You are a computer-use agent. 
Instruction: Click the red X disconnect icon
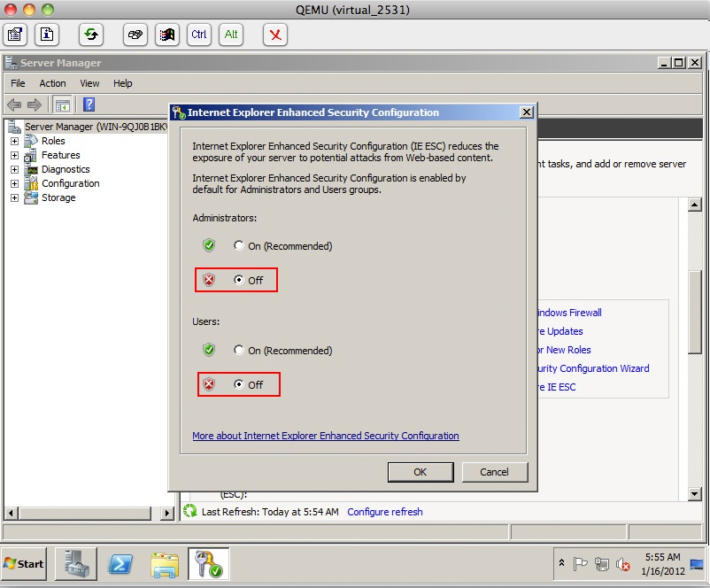click(x=274, y=35)
